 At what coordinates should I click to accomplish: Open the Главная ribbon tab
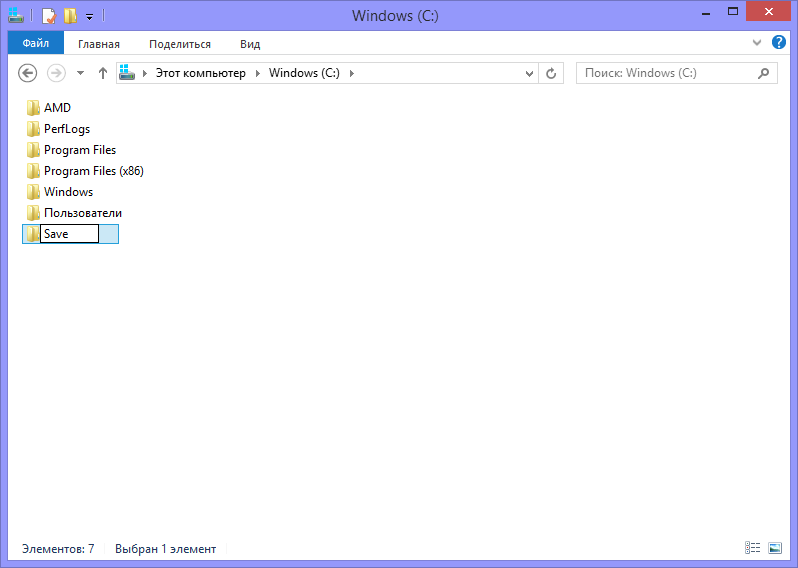99,44
